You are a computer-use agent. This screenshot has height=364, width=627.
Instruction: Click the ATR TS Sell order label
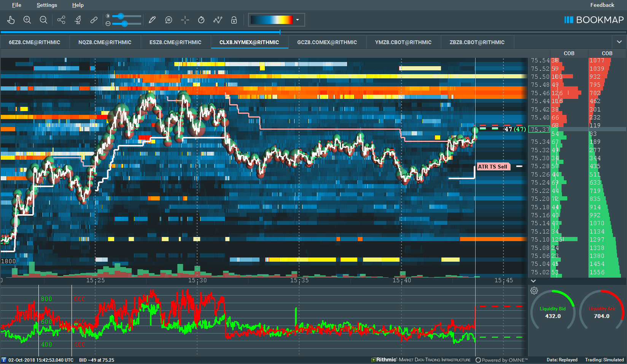click(x=493, y=166)
